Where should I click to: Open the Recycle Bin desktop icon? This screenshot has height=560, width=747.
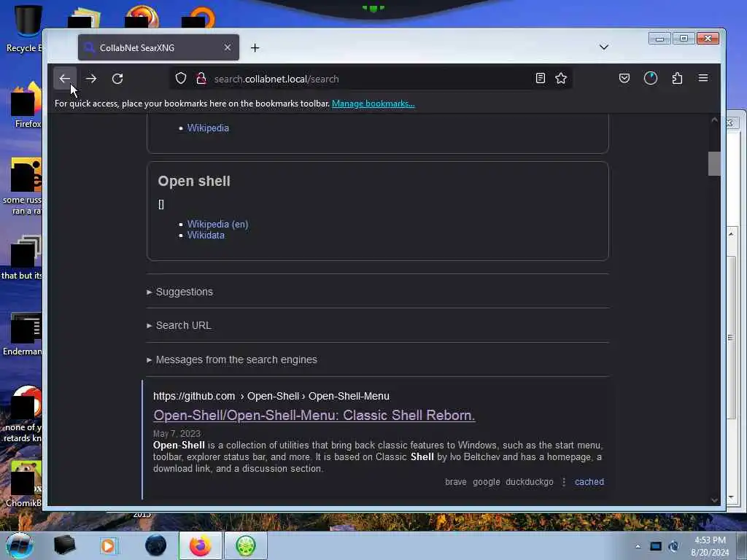pyautogui.click(x=24, y=28)
